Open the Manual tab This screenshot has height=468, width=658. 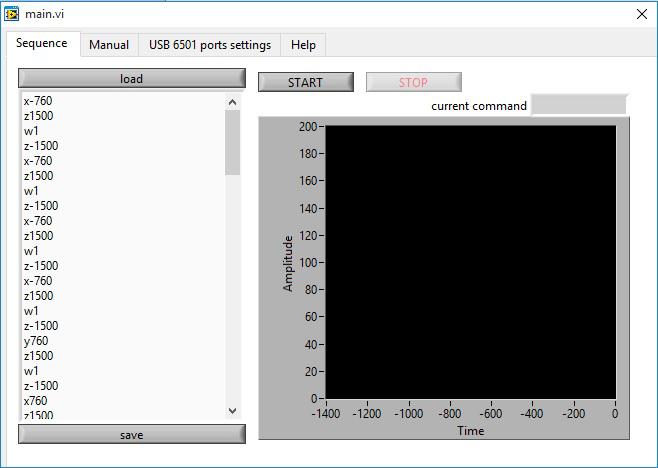tap(109, 45)
